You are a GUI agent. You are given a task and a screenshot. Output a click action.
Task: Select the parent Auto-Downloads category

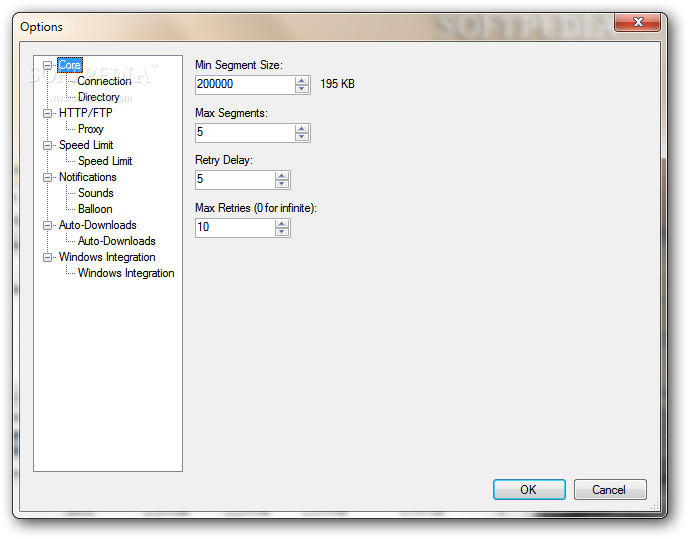coord(98,225)
